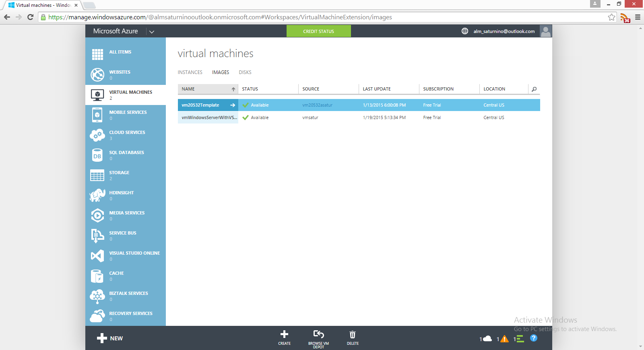This screenshot has width=644, height=350.
Task: Sort by the Status column
Action: pyautogui.click(x=268, y=89)
